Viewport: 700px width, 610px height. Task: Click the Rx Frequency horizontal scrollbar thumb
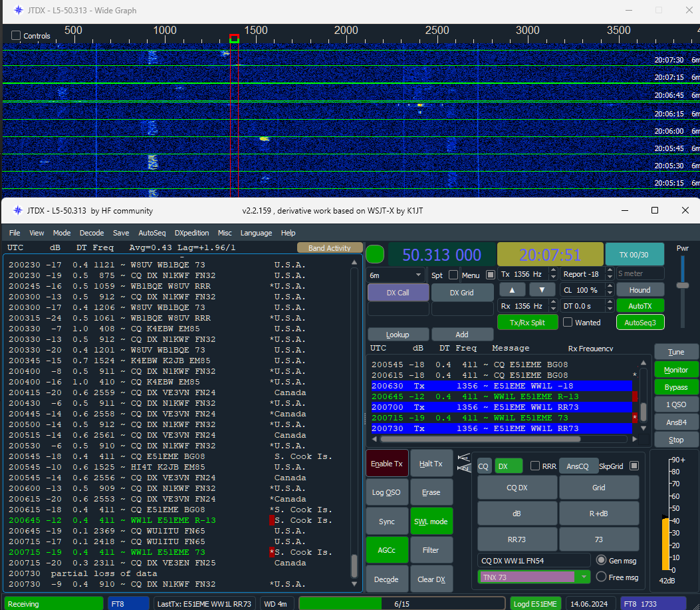(x=480, y=439)
